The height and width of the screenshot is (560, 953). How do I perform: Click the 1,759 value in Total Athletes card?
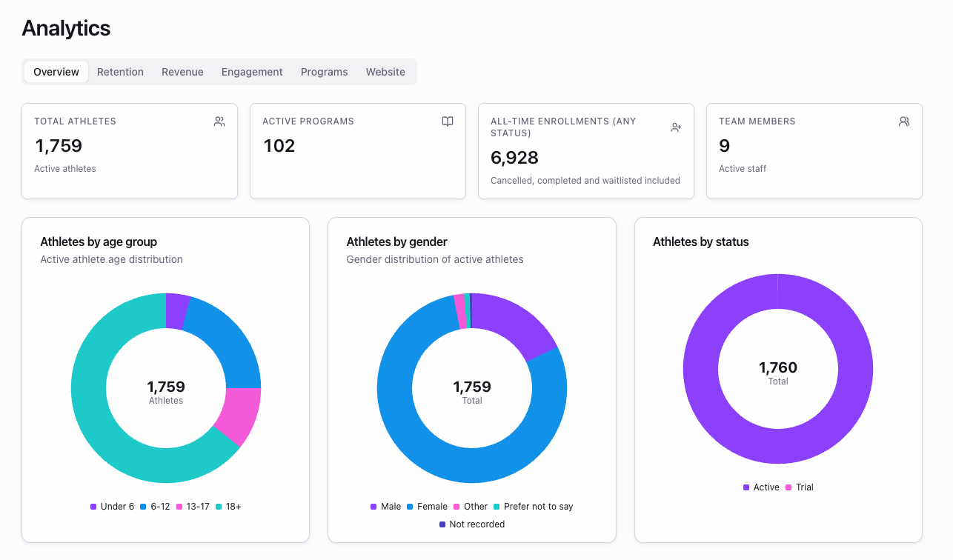[x=59, y=146]
